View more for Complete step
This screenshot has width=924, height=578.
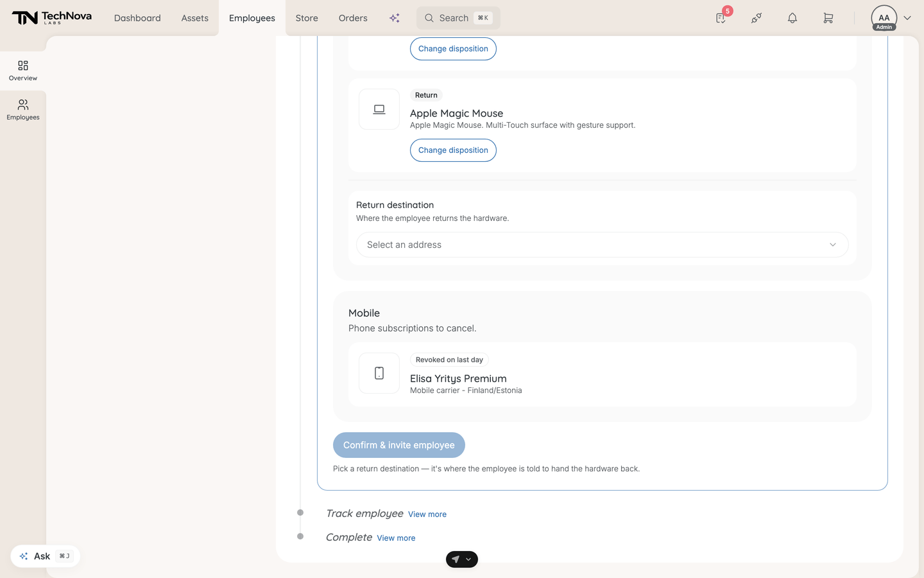point(396,538)
